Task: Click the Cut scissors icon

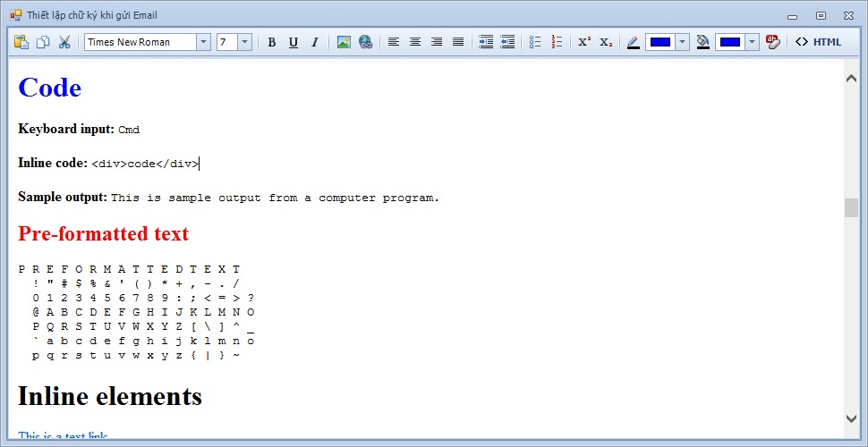Action: 64,42
